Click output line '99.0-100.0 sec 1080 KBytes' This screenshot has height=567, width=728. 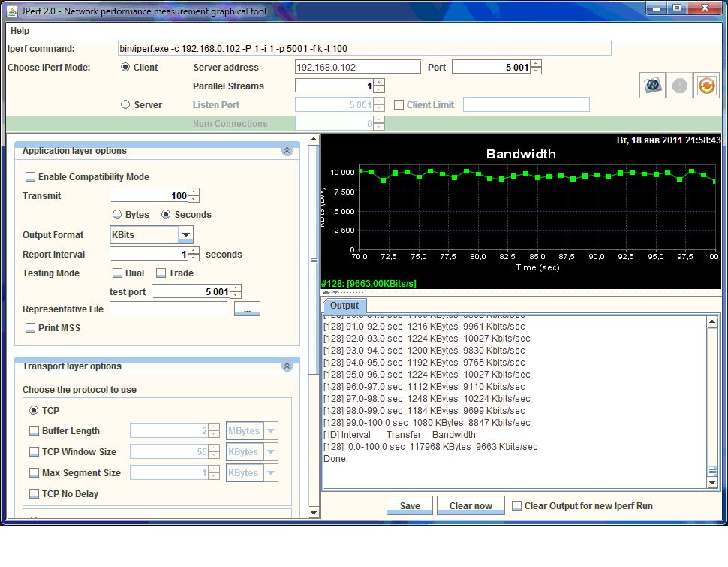[427, 423]
